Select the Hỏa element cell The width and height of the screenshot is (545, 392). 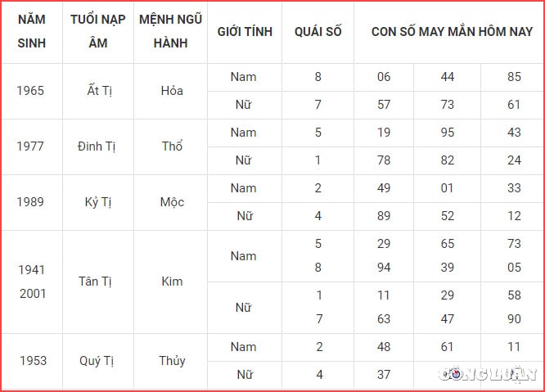click(172, 91)
